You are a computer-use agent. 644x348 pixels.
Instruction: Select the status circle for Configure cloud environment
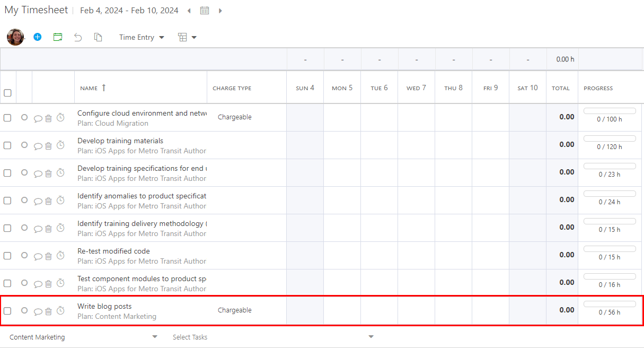click(x=24, y=117)
